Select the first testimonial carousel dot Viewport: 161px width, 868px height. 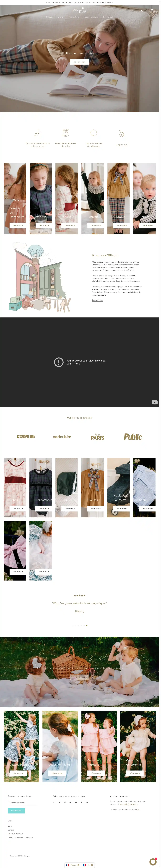coord(72,626)
